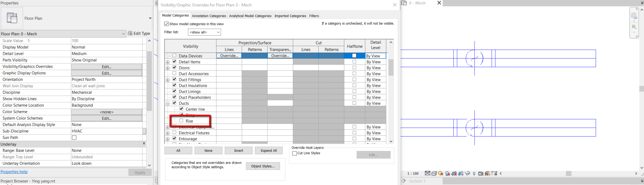644x185 pixels.
Task: Click the Object Styles button
Action: point(263,166)
